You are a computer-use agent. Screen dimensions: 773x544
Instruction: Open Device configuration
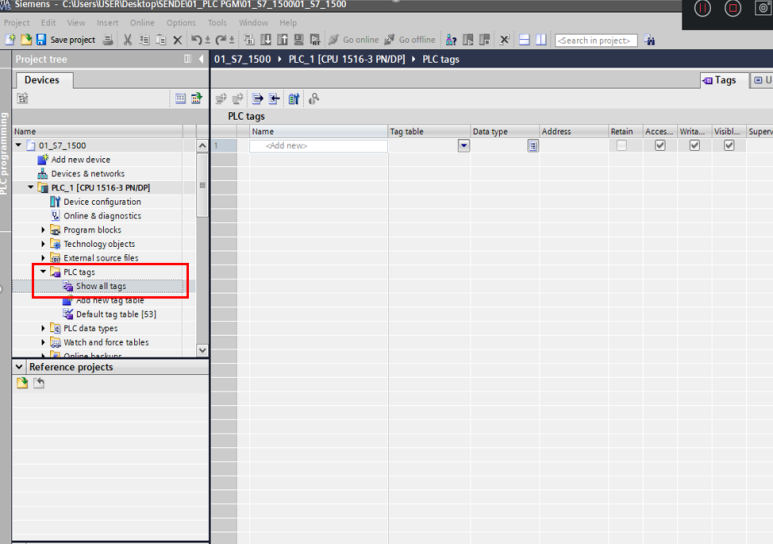pyautogui.click(x=102, y=202)
